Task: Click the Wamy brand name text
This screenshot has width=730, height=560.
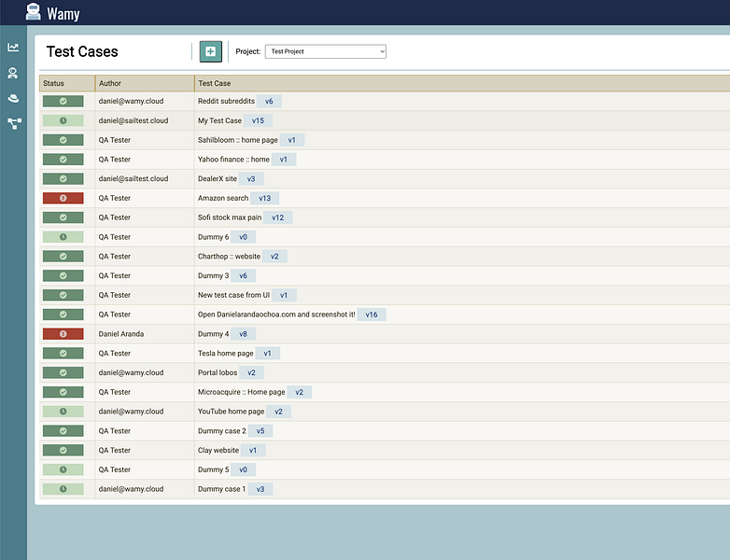Action: pyautogui.click(x=63, y=13)
